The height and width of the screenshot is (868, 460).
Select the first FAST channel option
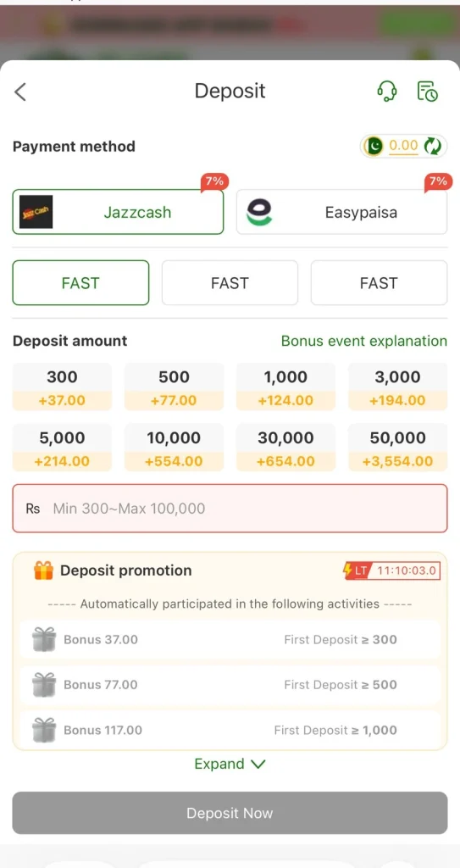tap(80, 283)
